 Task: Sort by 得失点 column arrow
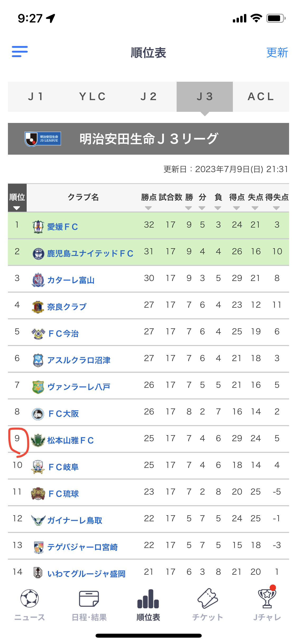point(276,208)
